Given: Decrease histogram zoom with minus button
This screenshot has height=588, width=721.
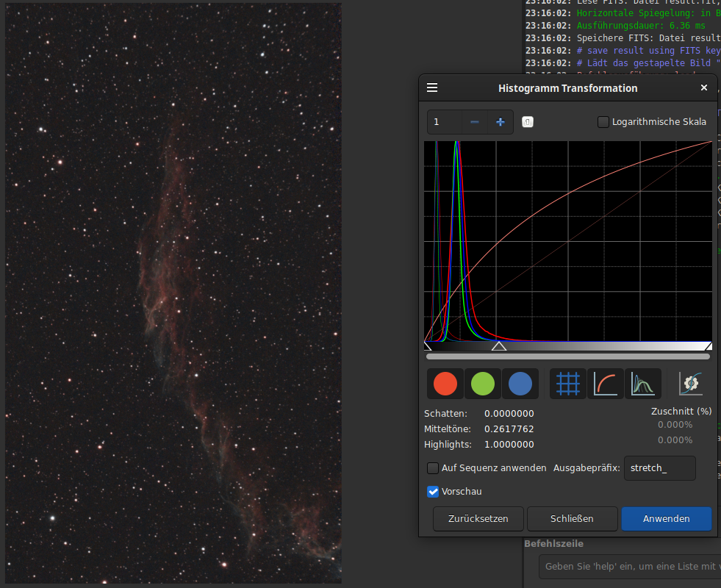Looking at the screenshot, I should click(x=475, y=122).
